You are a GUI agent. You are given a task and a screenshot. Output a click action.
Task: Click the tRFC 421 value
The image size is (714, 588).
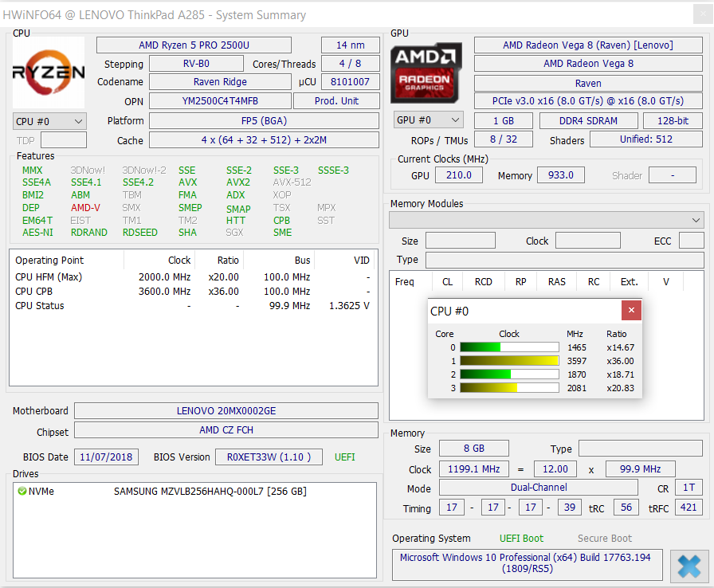(x=688, y=507)
